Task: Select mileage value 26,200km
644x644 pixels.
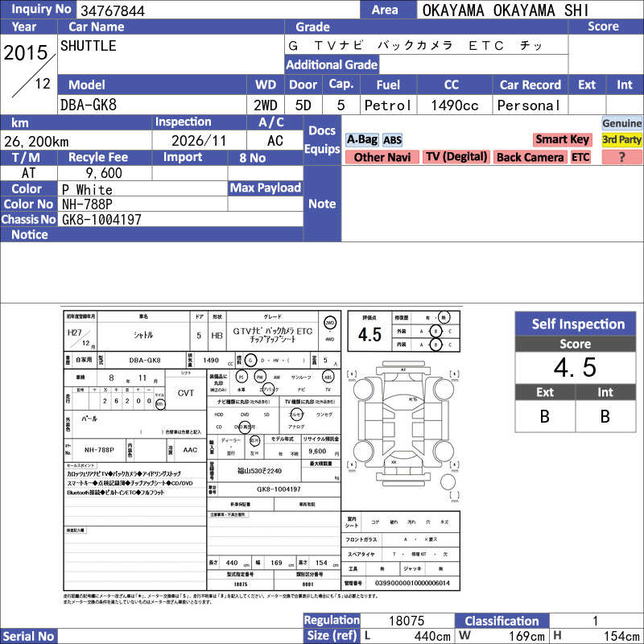Action: (36, 142)
